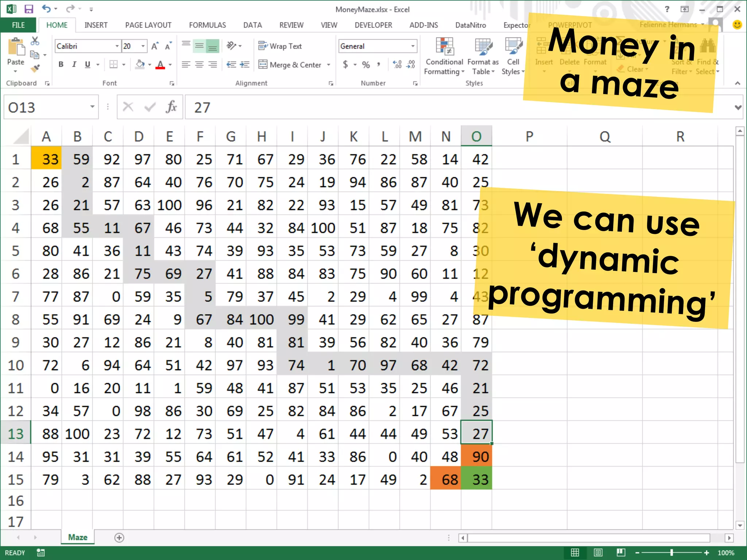This screenshot has height=560, width=747.
Task: Open the FORMULAS ribbon tab
Action: tap(207, 25)
